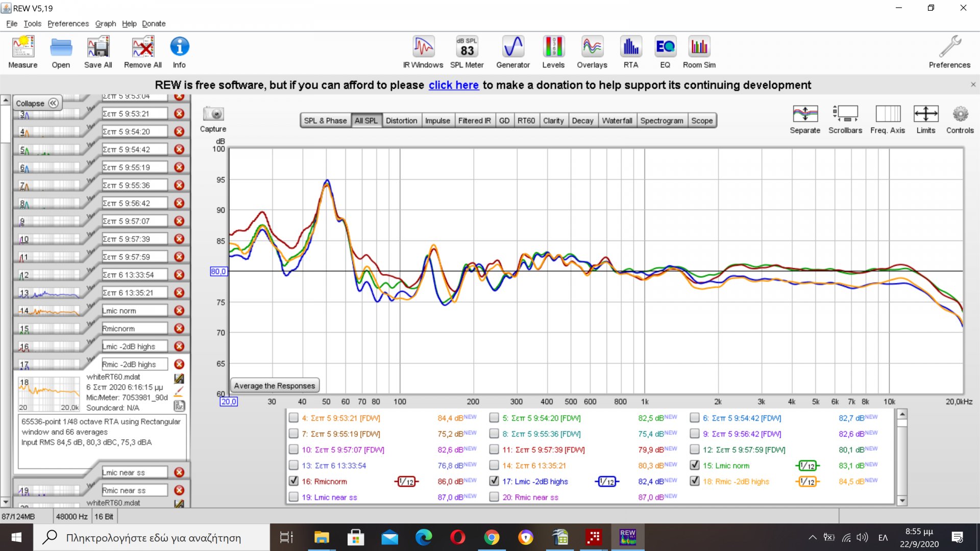Screen dimensions: 980x551
Task: Uncheck the 16: Rmicnorm trace checkbox
Action: click(x=293, y=481)
